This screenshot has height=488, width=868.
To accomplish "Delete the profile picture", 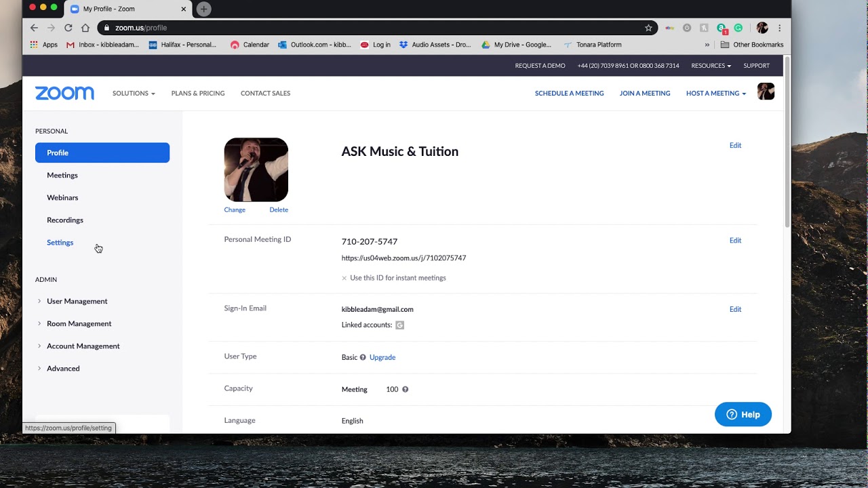I will 279,210.
